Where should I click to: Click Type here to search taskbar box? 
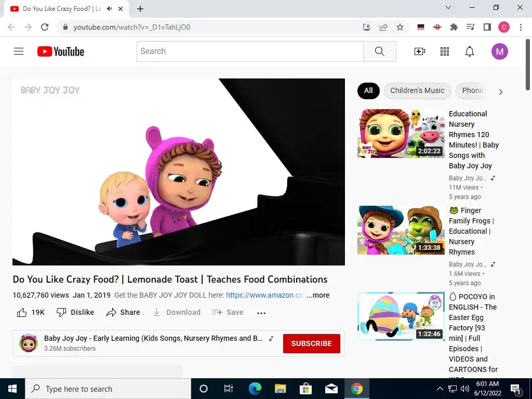[x=108, y=389]
